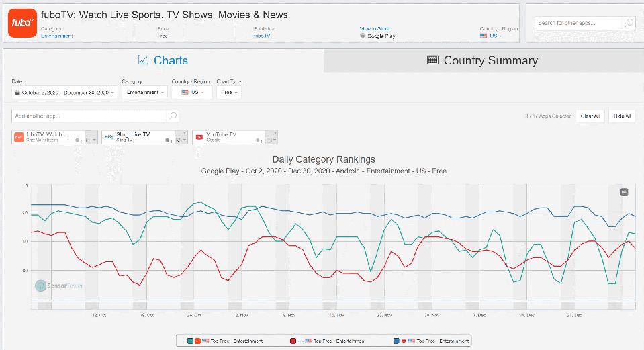The image size is (644, 350).
Task: Click the image export icon on chart
Action: 624,192
